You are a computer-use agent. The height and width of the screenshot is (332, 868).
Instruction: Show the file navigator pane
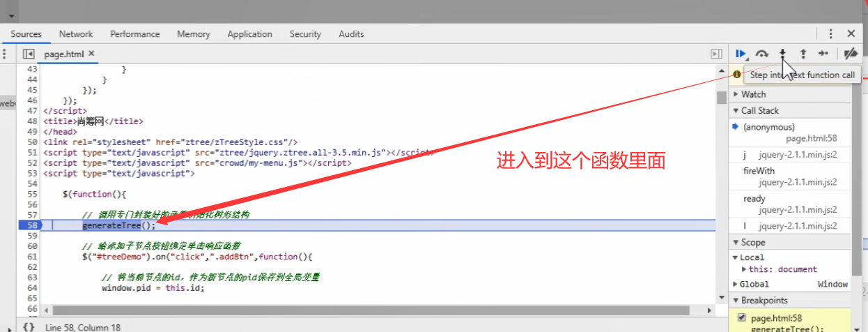click(29, 54)
